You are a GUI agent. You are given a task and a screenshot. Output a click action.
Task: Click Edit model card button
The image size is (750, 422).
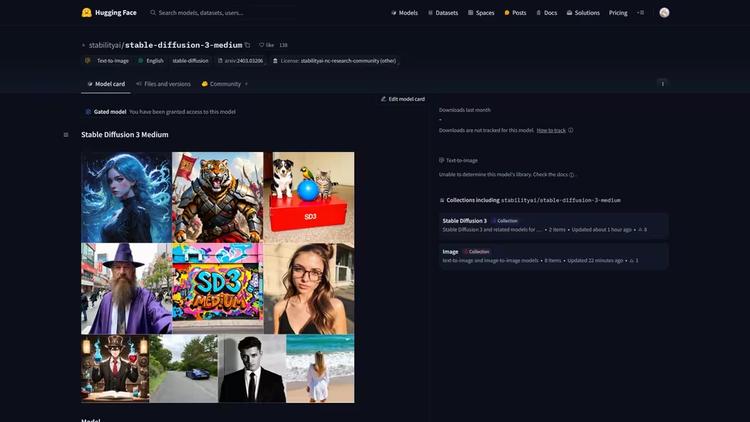pos(403,99)
